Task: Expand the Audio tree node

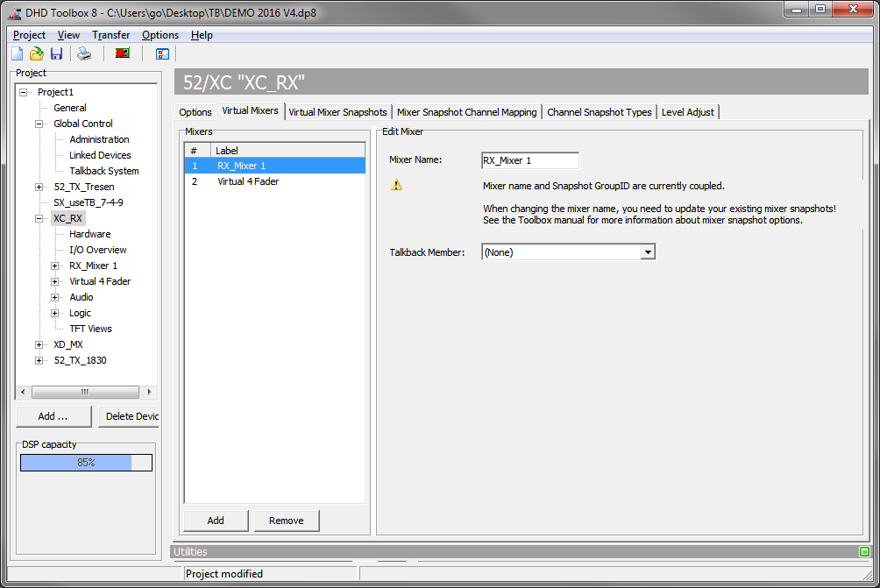Action: click(54, 297)
